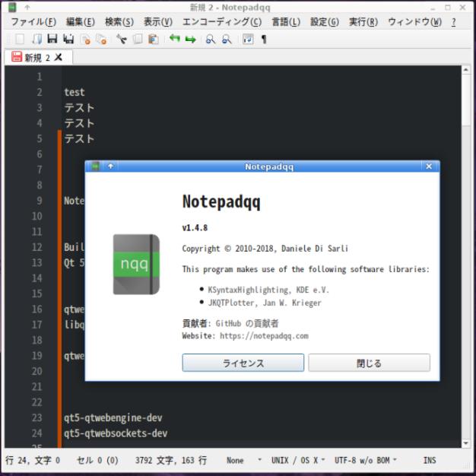The height and width of the screenshot is (476, 476).
Task: Click the main window app icon in titlebar
Action: click(x=12, y=7)
